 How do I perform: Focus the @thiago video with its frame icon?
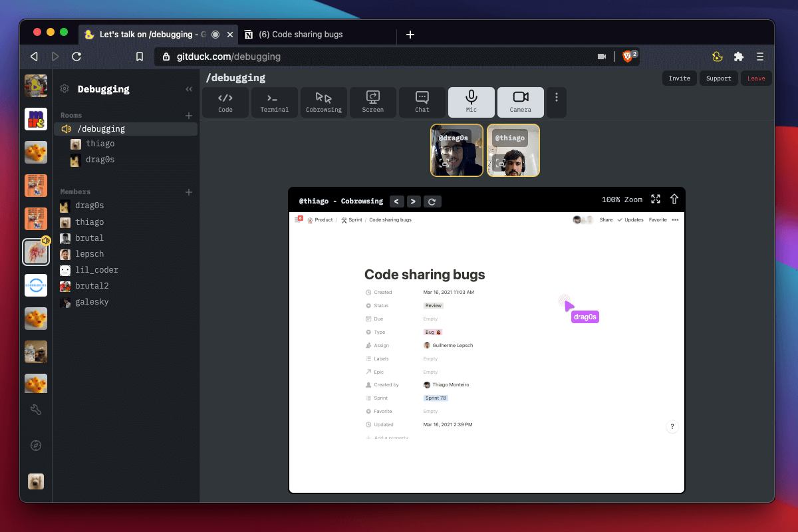(501, 163)
